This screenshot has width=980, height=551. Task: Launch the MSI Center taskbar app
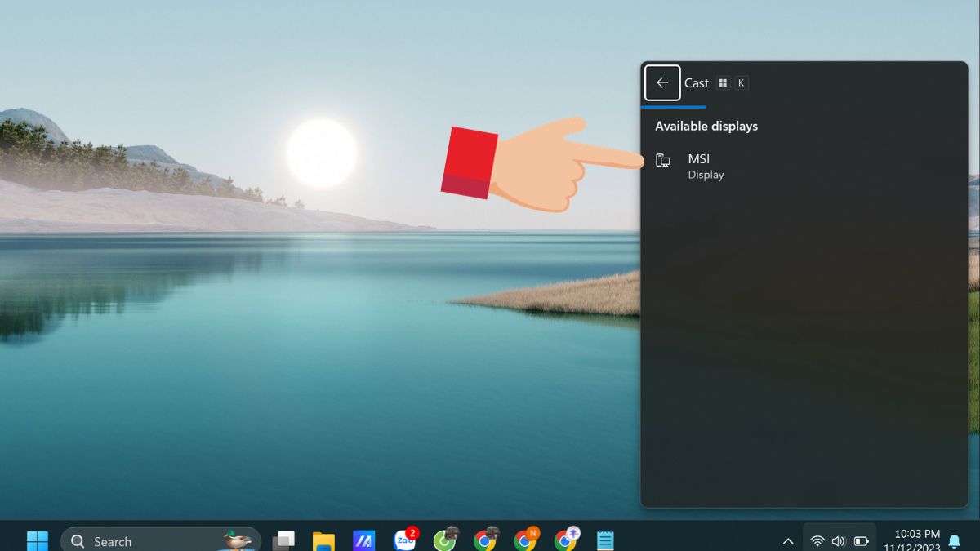[x=363, y=540]
